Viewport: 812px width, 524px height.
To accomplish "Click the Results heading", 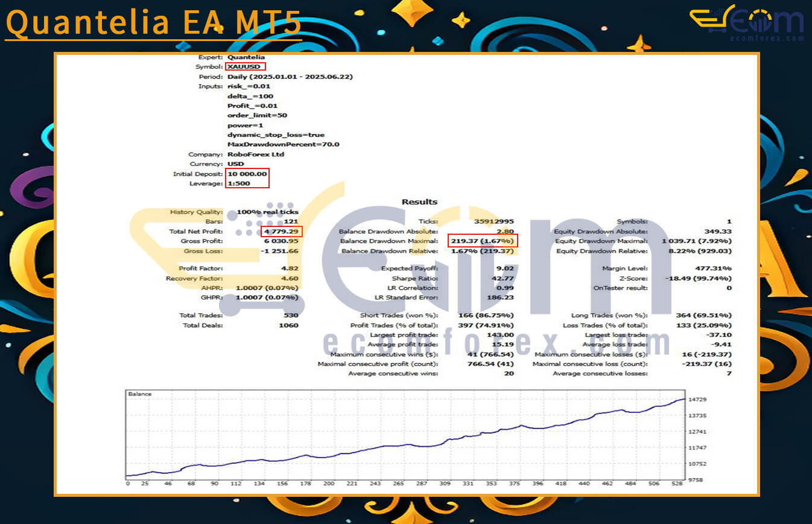I will tap(419, 202).
